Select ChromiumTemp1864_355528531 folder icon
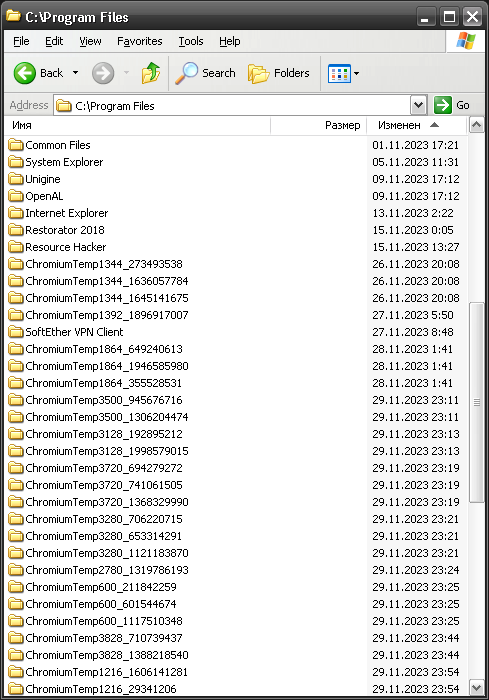 16,383
